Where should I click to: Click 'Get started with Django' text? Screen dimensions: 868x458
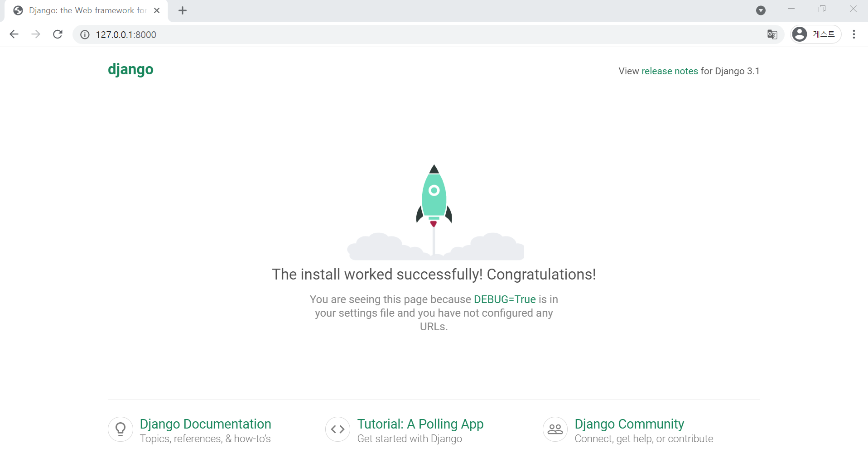pyautogui.click(x=410, y=439)
